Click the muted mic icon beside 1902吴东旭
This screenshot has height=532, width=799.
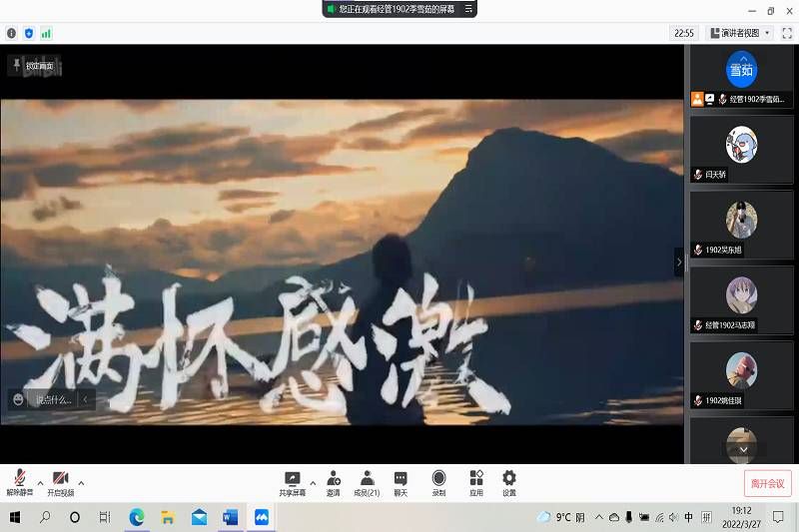[698, 250]
